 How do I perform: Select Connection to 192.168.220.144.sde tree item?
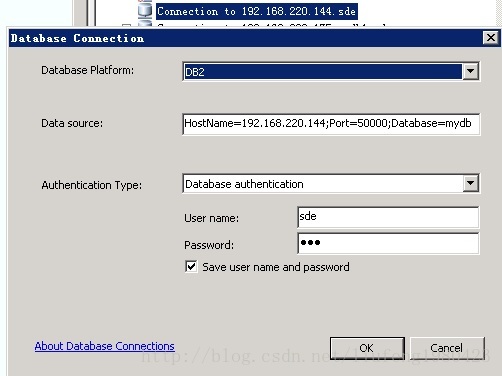257,12
